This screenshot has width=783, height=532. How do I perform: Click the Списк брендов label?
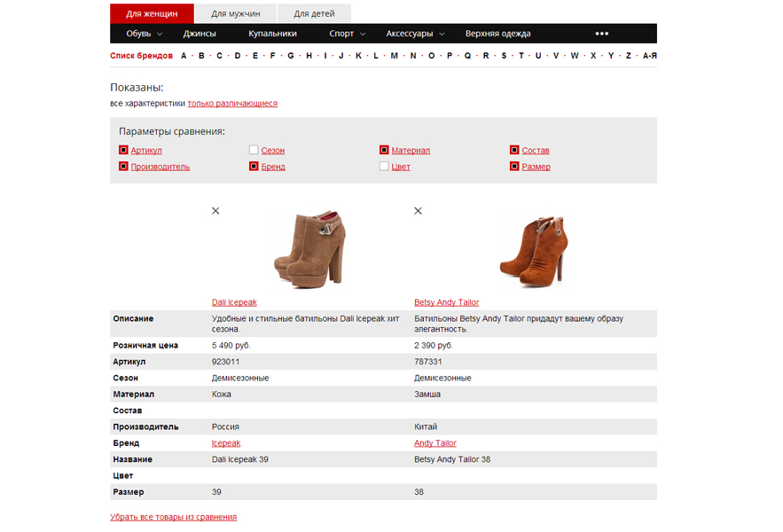(x=141, y=56)
